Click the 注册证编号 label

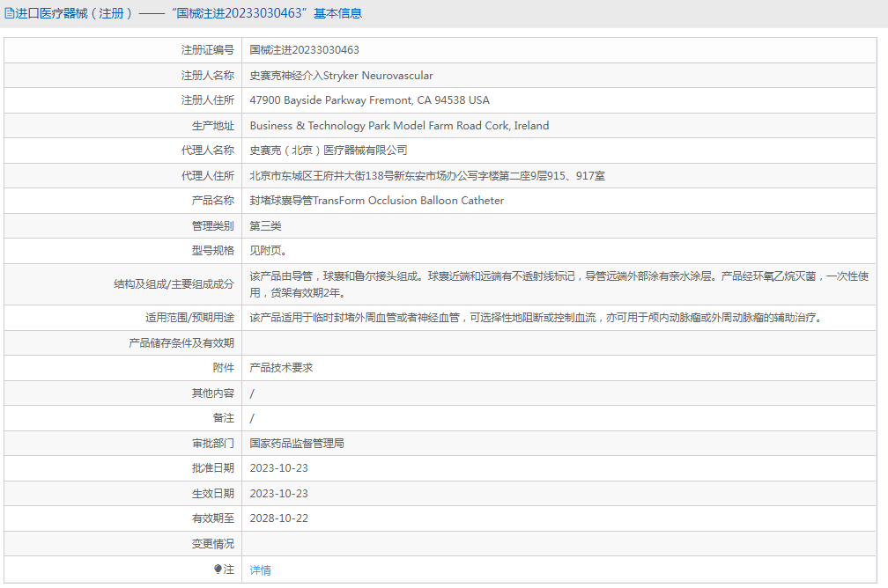(207, 50)
